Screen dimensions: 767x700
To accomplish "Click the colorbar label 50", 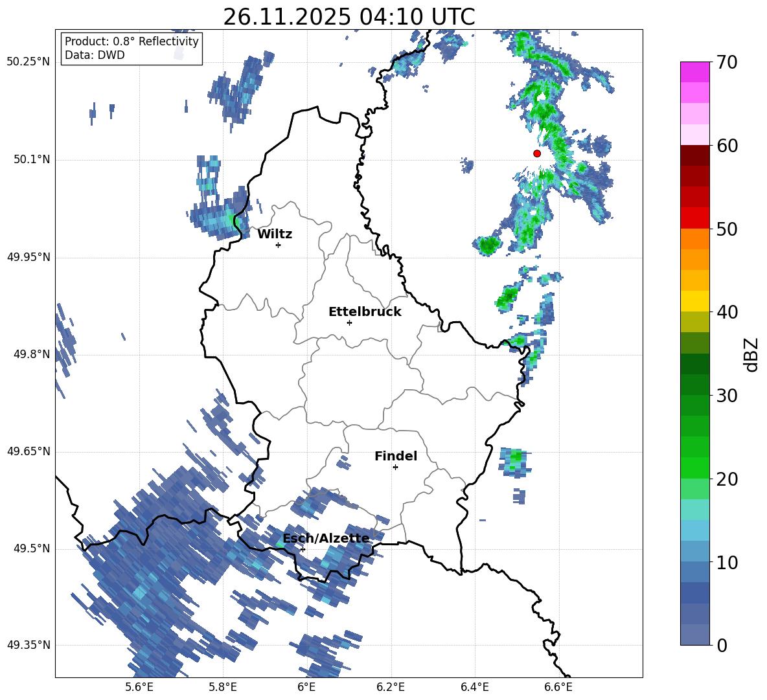I will [727, 229].
